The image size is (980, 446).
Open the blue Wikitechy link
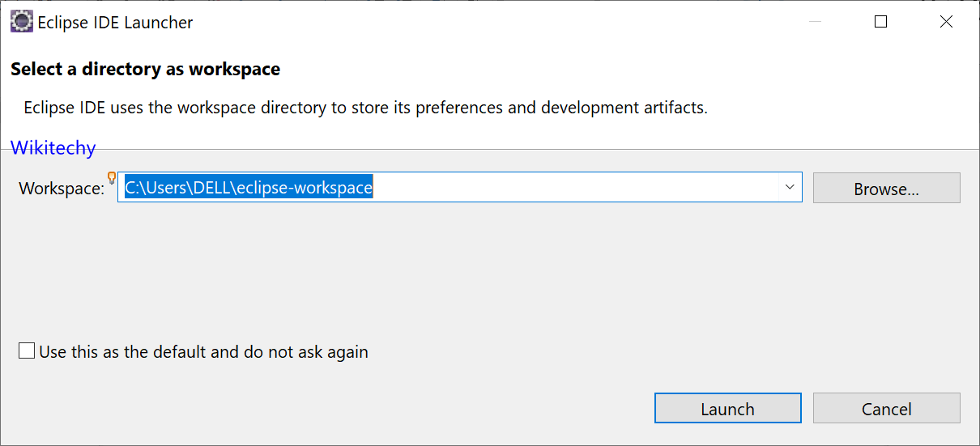[x=53, y=148]
